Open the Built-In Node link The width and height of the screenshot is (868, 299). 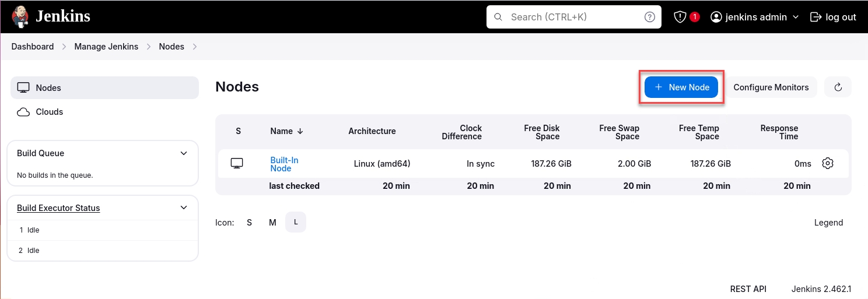click(284, 164)
